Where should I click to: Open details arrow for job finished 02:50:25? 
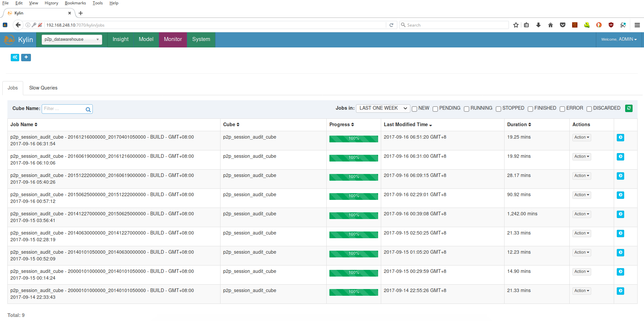(620, 233)
